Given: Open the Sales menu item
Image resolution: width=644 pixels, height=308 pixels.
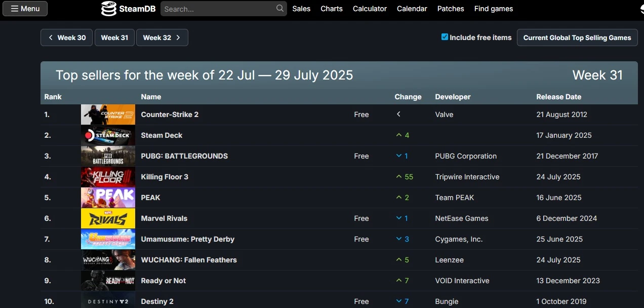Looking at the screenshot, I should coord(301,9).
